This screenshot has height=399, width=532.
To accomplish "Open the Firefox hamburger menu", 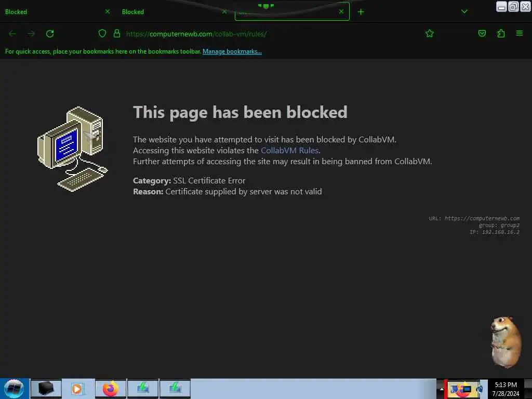I will pyautogui.click(x=520, y=33).
